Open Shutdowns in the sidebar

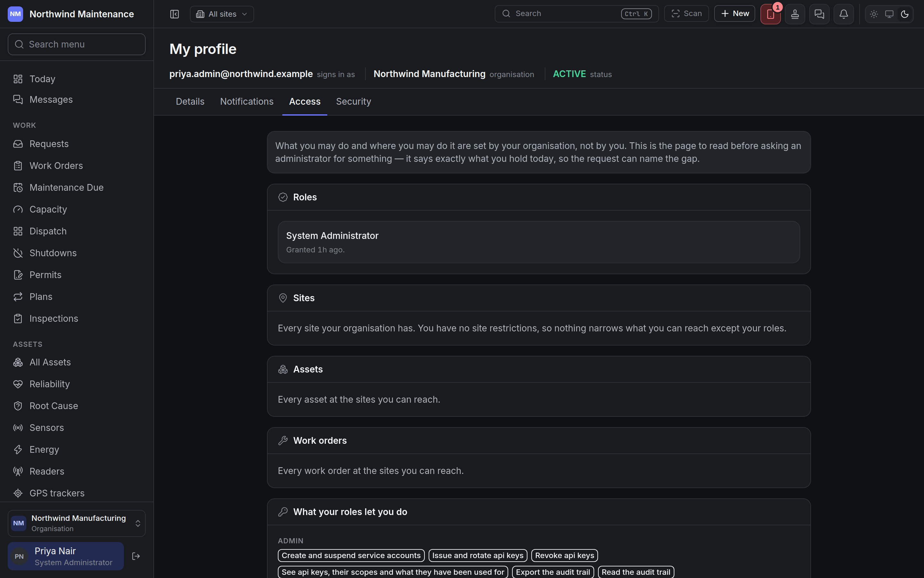tap(77, 253)
